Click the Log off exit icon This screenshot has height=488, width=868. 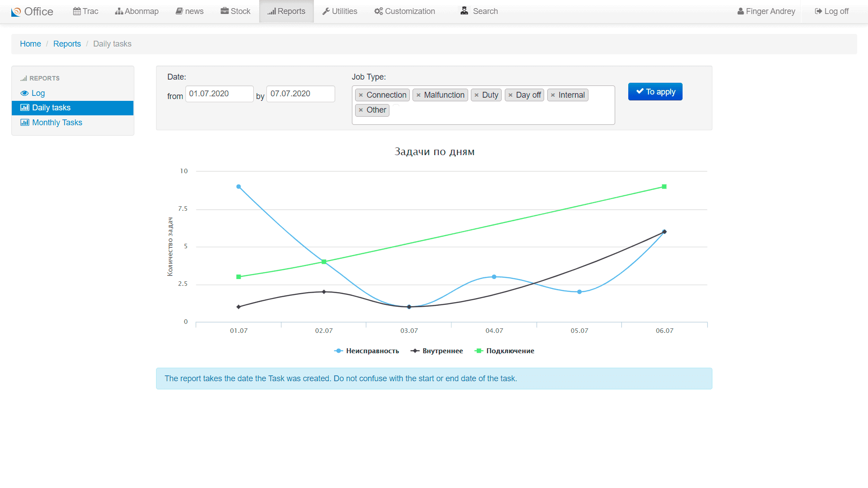(x=818, y=11)
